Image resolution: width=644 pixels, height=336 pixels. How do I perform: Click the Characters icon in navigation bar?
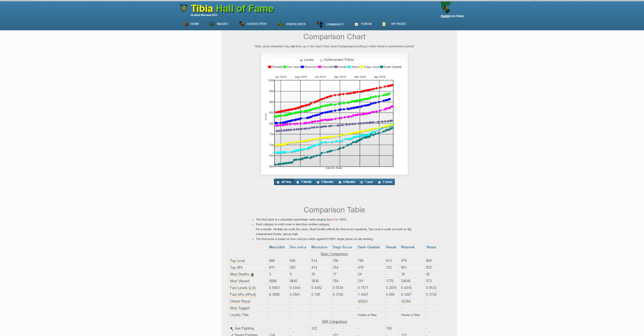242,24
